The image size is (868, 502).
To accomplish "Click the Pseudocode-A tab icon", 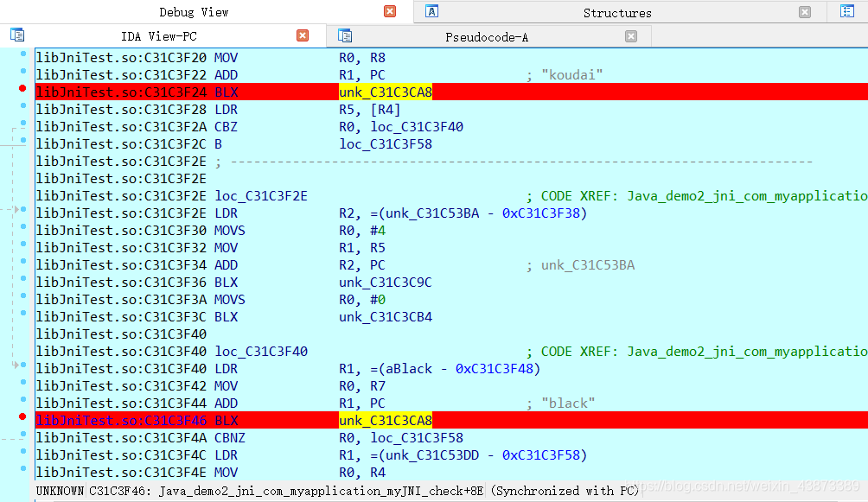I will coord(345,36).
